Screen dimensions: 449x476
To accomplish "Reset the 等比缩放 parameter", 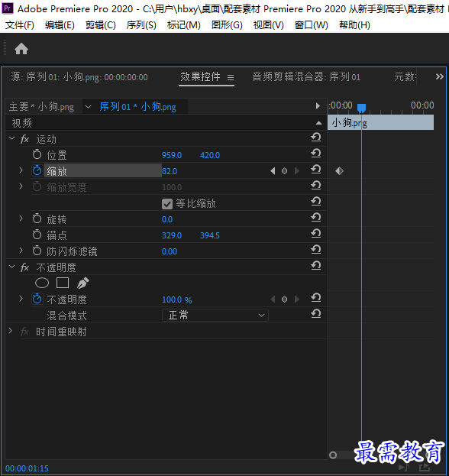I will [316, 202].
